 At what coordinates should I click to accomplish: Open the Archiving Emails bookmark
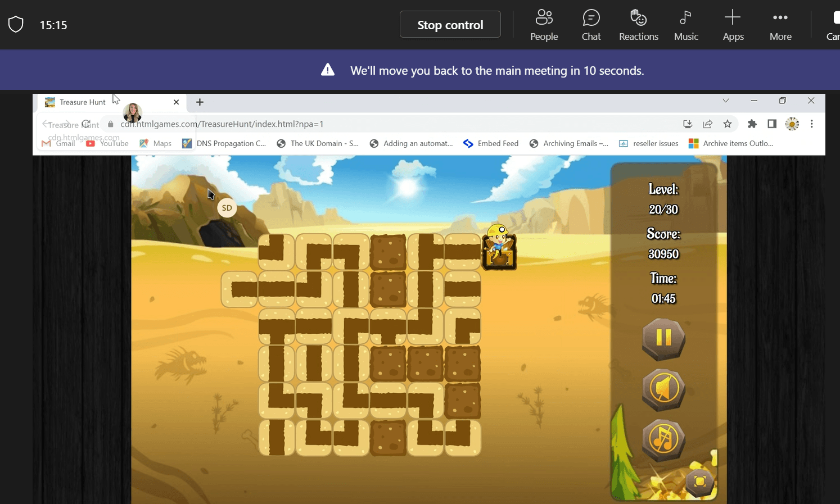[x=569, y=143]
